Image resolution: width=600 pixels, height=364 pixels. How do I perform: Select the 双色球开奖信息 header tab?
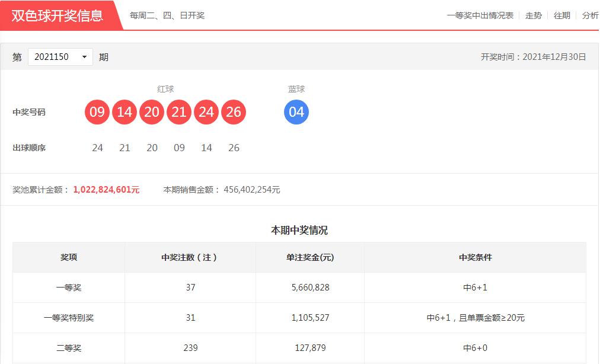(58, 15)
